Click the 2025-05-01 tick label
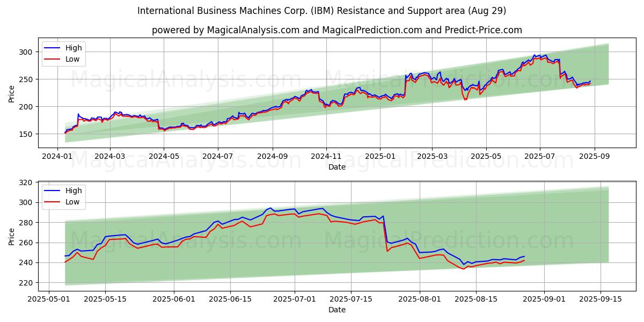The height and width of the screenshot is (322, 644). [x=49, y=300]
